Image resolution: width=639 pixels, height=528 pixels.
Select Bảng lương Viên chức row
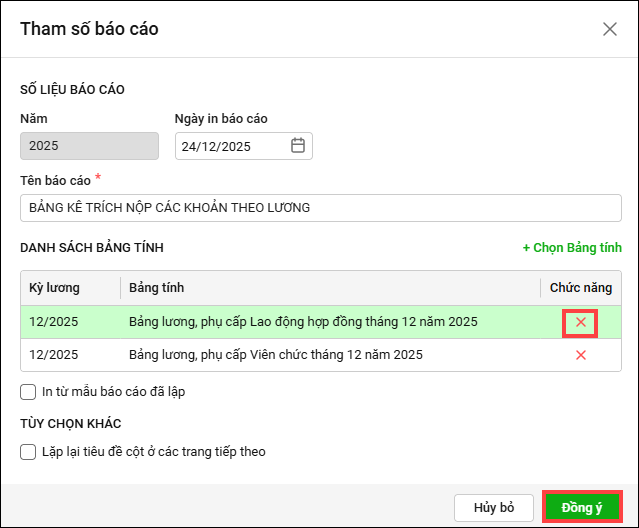(275, 355)
